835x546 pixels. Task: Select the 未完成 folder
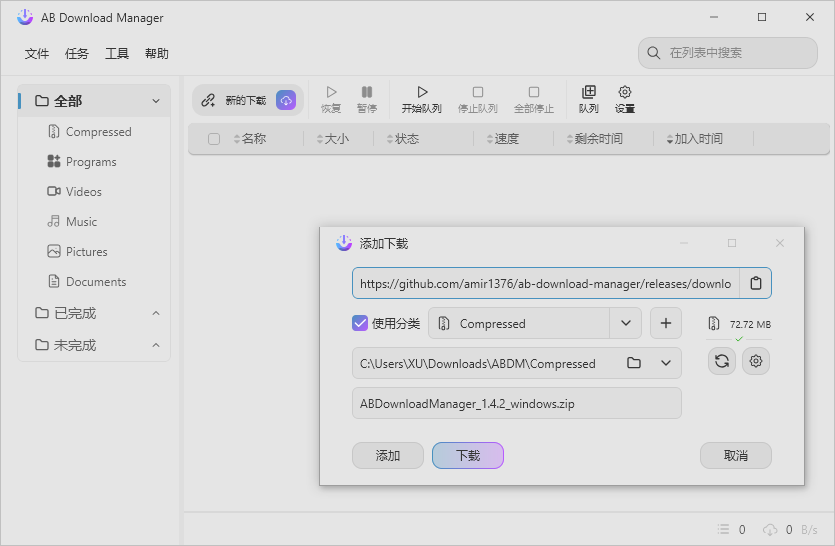tap(95, 345)
